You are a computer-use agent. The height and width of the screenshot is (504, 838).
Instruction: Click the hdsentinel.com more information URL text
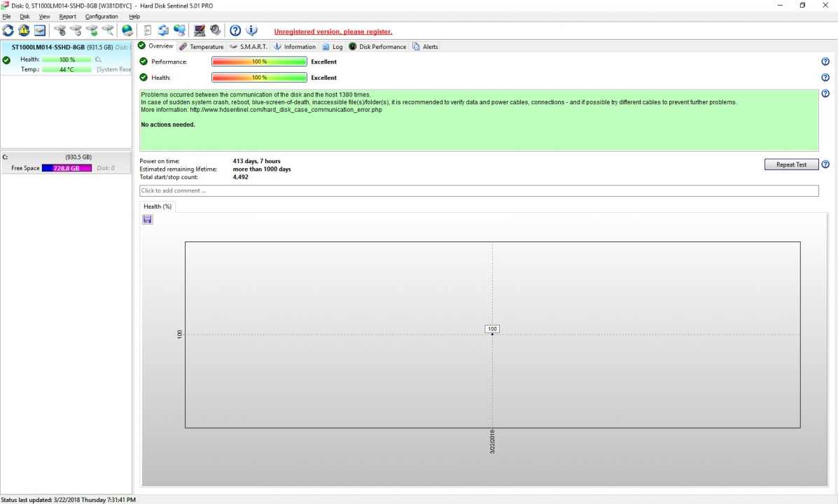pos(286,110)
